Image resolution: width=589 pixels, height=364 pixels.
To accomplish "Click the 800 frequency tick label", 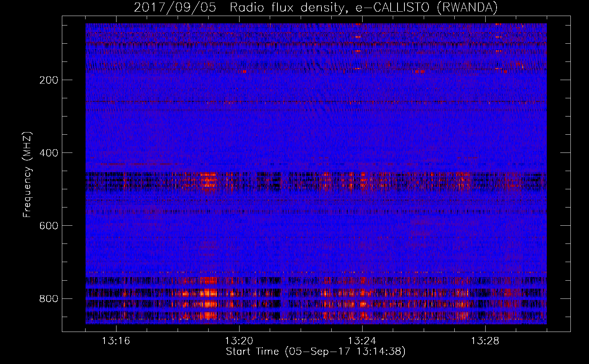I will [49, 298].
